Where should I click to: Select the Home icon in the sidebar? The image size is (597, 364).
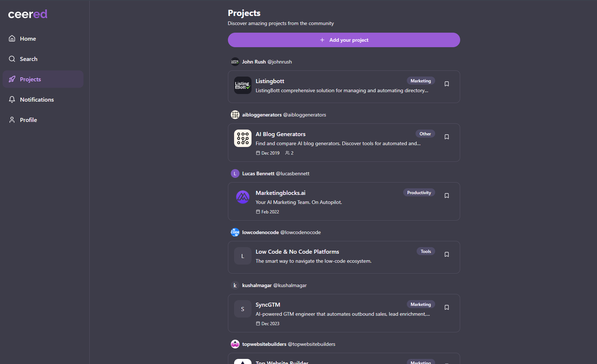pyautogui.click(x=12, y=38)
